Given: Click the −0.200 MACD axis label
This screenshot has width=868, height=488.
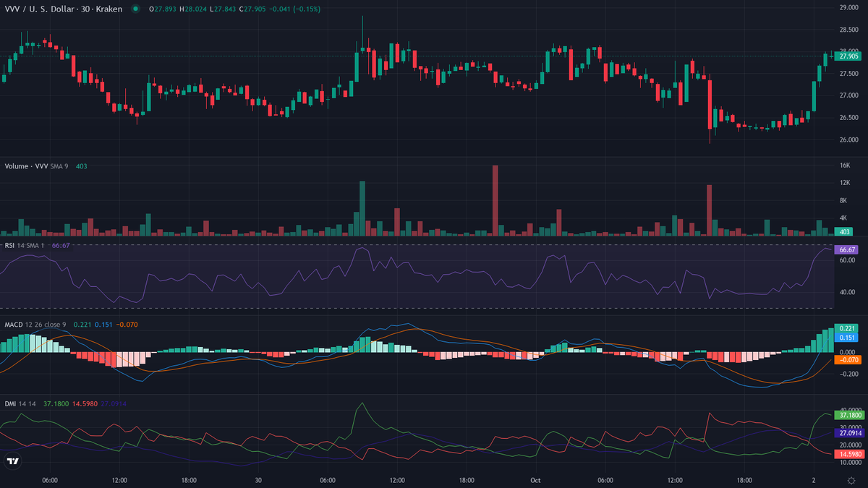Looking at the screenshot, I should pyautogui.click(x=848, y=374).
